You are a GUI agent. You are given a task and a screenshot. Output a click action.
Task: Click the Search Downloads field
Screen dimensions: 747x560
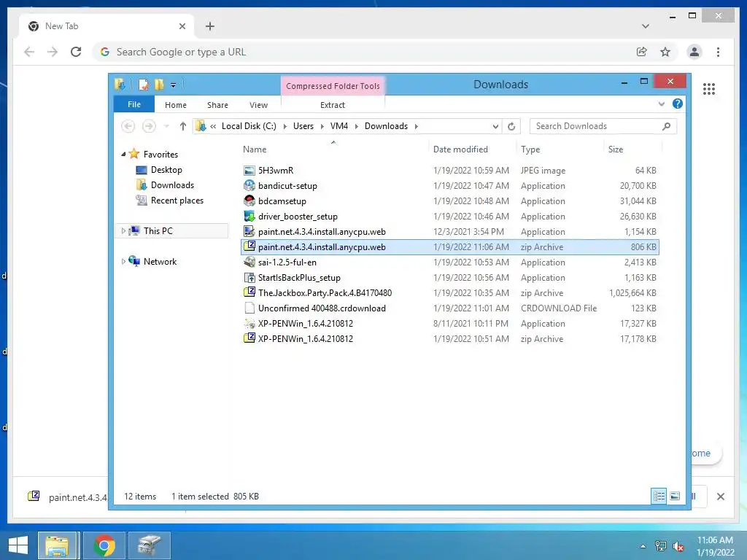[x=603, y=126]
